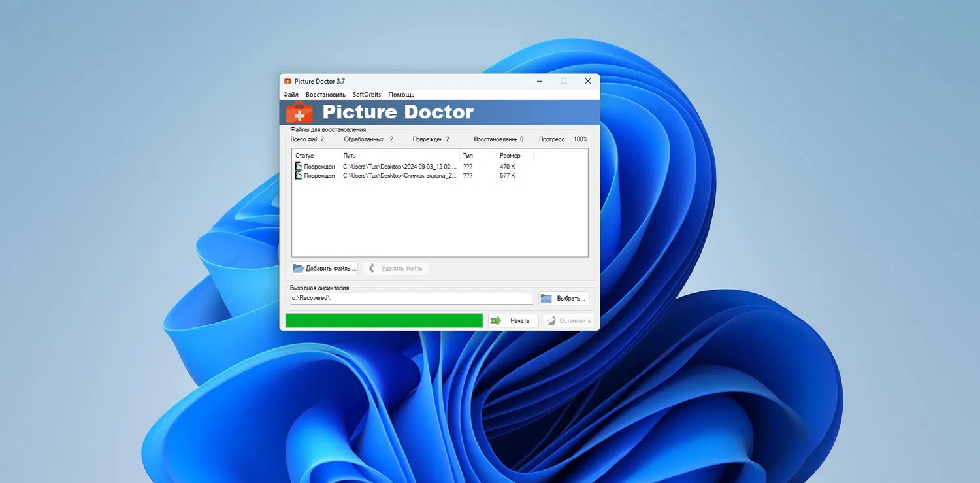Click the 577 K size cell

coord(508,175)
